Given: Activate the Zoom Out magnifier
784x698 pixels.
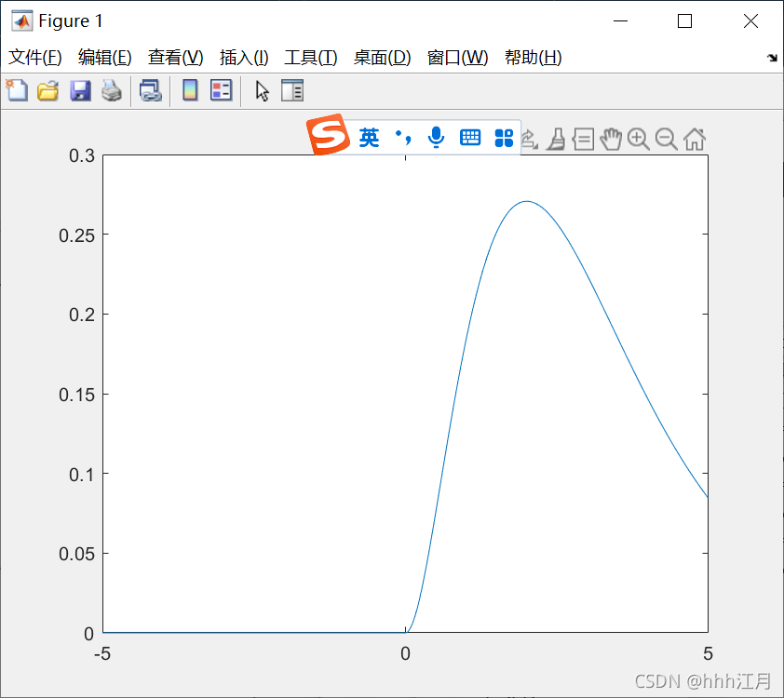Looking at the screenshot, I should pos(666,140).
